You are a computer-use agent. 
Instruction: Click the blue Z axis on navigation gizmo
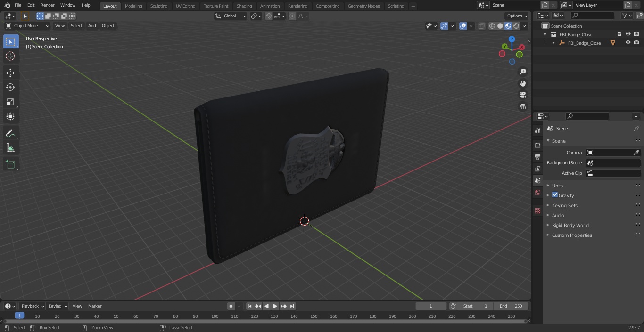[x=512, y=39]
